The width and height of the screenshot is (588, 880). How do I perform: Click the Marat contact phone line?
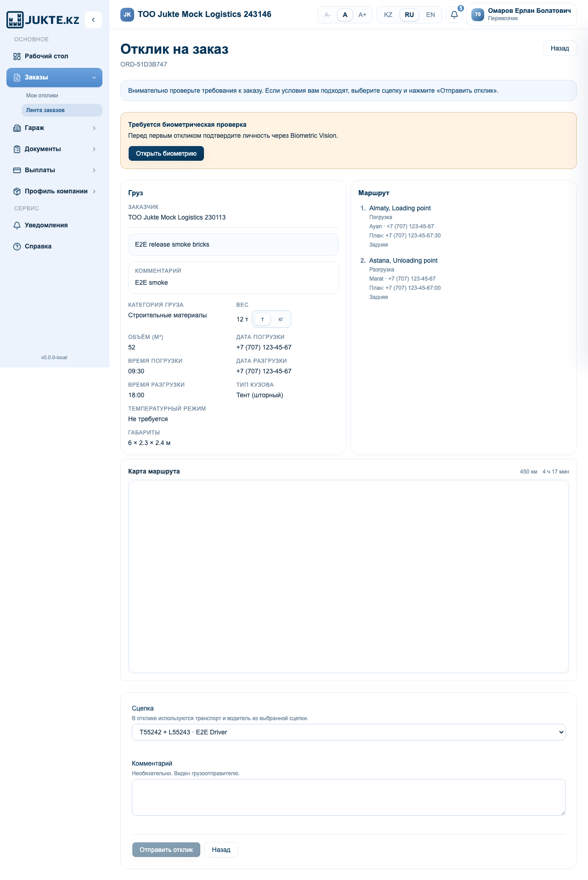[x=402, y=279]
